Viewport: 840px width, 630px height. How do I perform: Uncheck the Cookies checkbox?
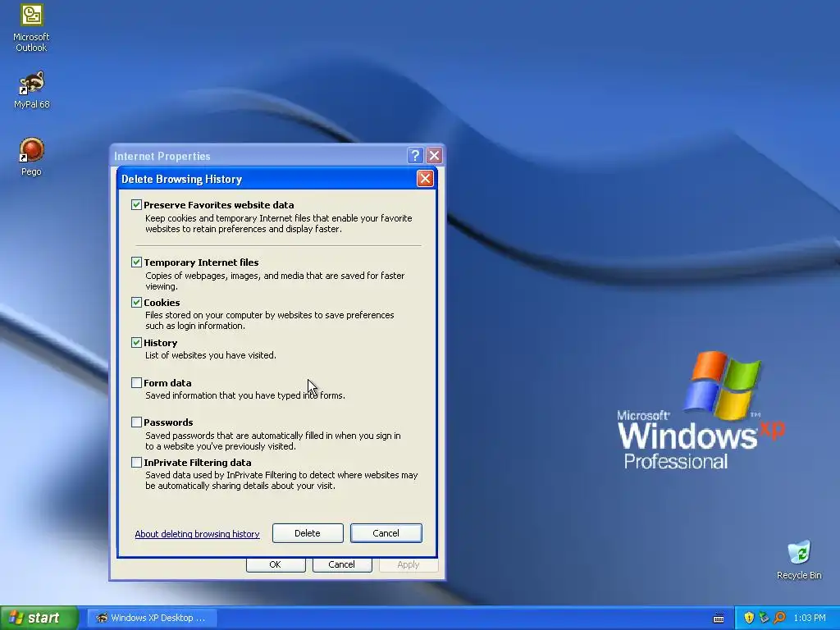click(137, 302)
